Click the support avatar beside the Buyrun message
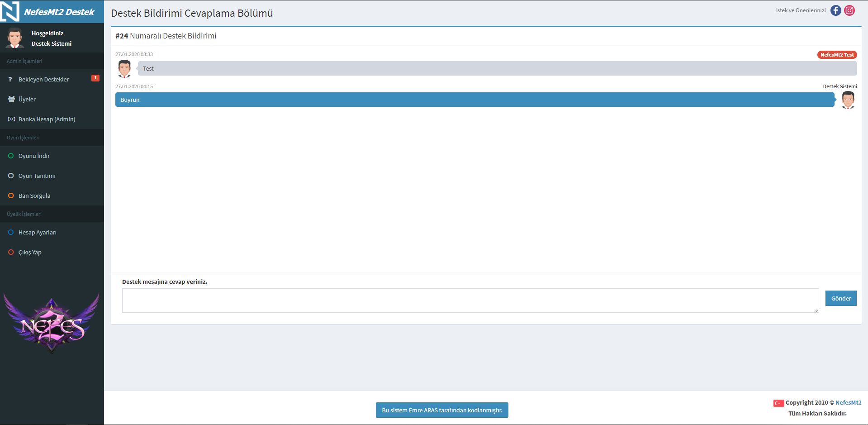868x425 pixels. 848,100
